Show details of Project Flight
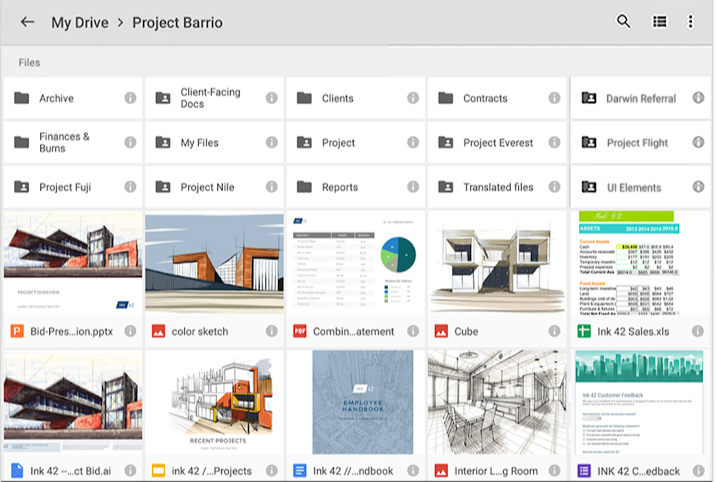Image resolution: width=716 pixels, height=482 pixels. [x=698, y=142]
